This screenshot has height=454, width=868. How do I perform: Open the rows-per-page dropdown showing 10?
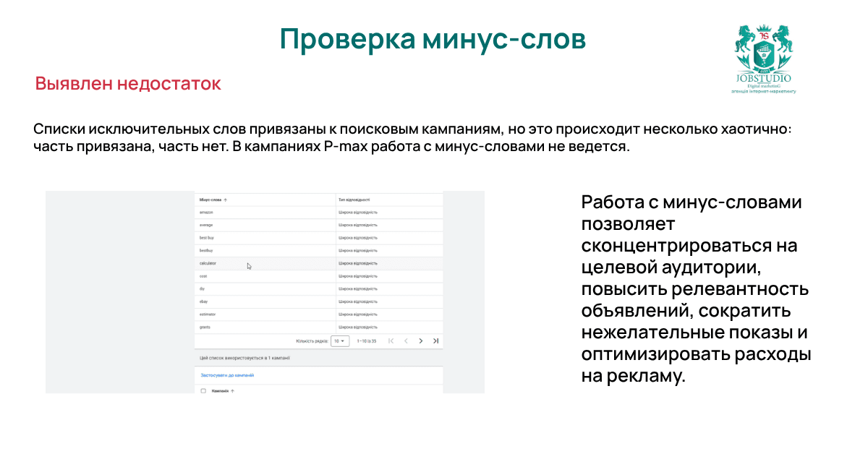[x=340, y=340]
